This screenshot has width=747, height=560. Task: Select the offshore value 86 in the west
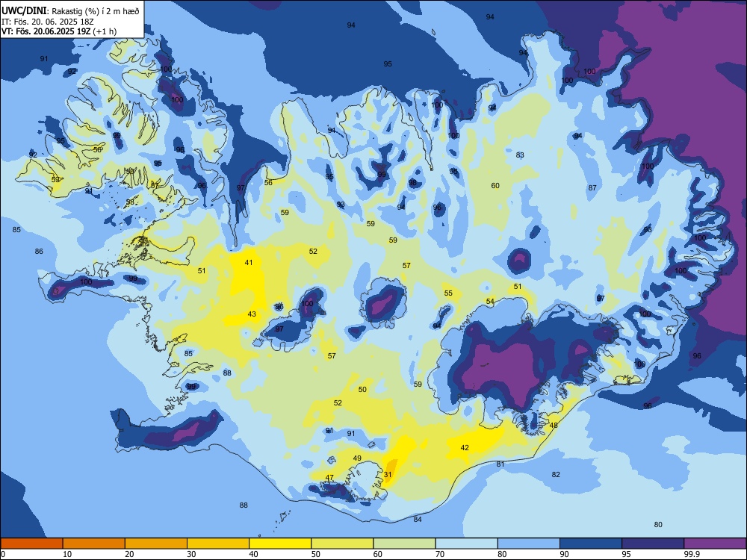click(39, 251)
